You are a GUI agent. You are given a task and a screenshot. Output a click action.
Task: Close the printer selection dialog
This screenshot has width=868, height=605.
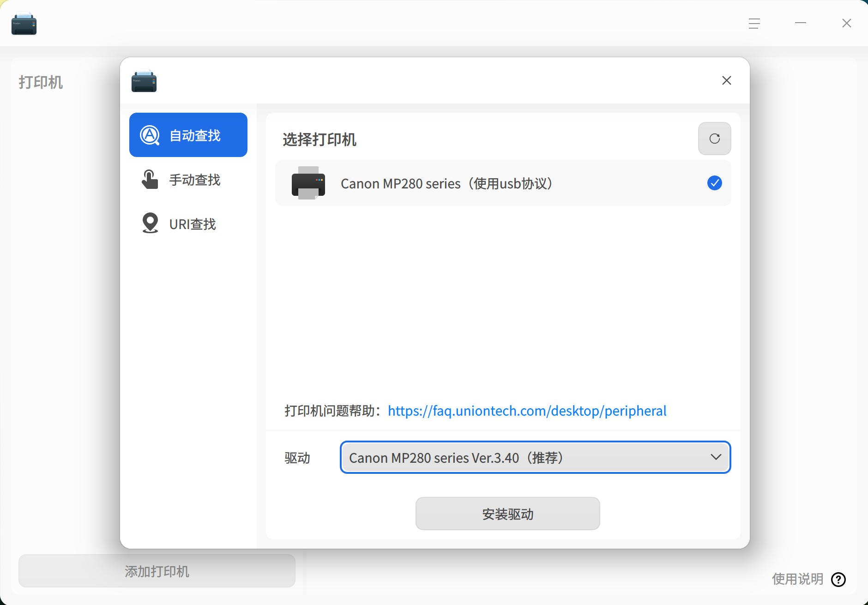pyautogui.click(x=726, y=80)
